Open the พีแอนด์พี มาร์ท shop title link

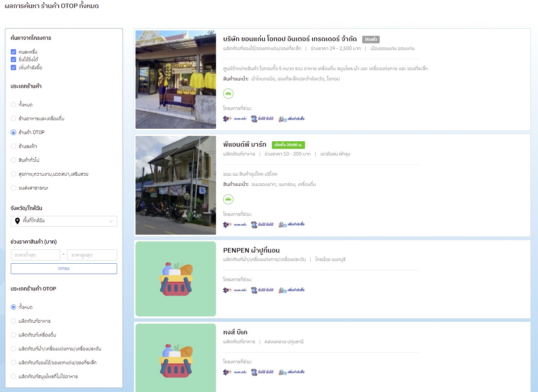click(x=245, y=144)
